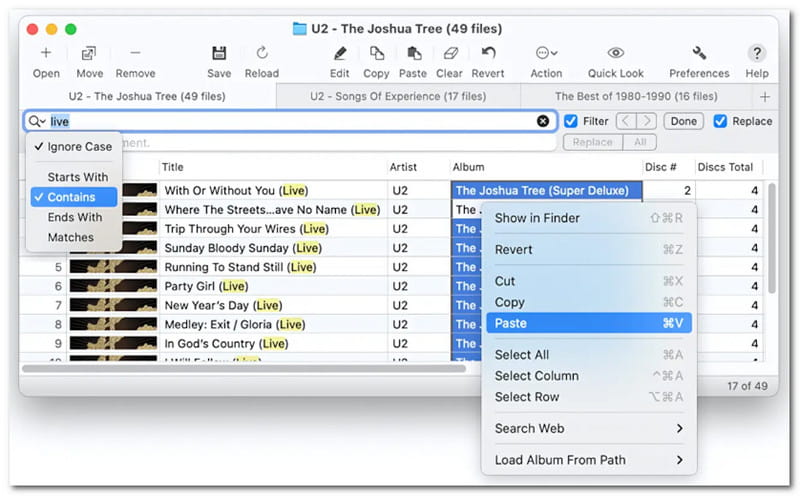Click the grayed Replace button
The image size is (800, 496).
(x=592, y=142)
